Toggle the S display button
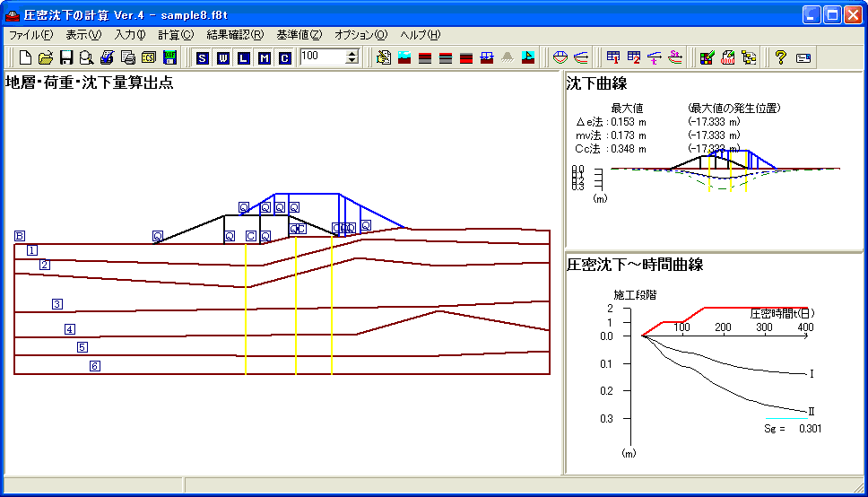This screenshot has width=868, height=497. [202, 57]
